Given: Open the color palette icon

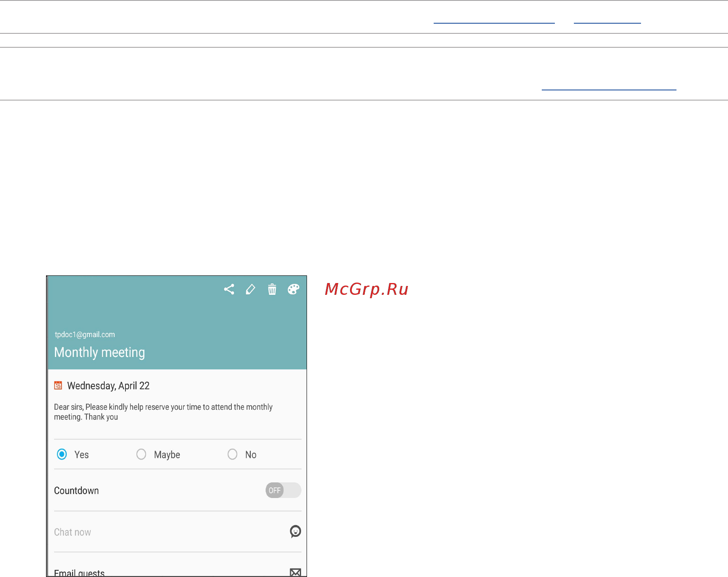Looking at the screenshot, I should point(293,289).
